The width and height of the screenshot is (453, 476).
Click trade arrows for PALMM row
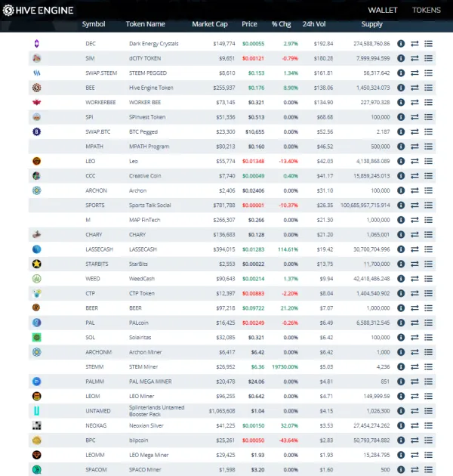tap(414, 382)
